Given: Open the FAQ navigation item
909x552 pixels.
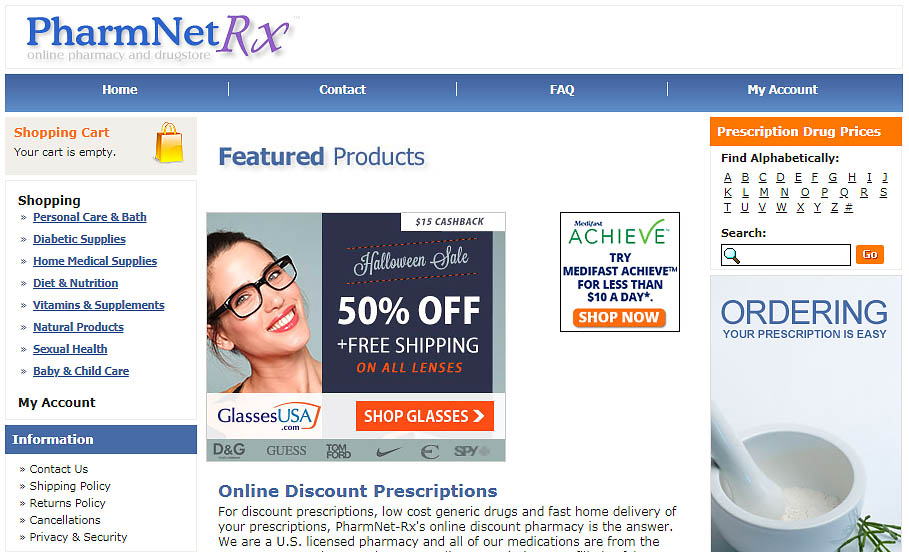Looking at the screenshot, I should [x=562, y=89].
